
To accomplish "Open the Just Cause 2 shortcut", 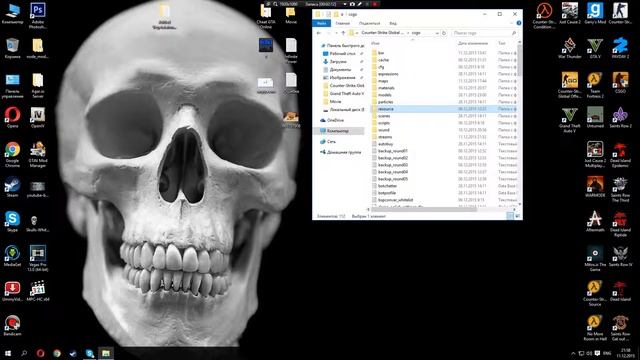I will [x=569, y=13].
